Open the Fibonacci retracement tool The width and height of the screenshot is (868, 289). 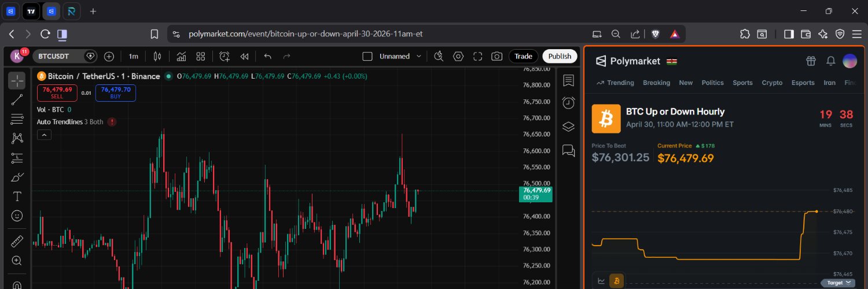click(x=17, y=119)
